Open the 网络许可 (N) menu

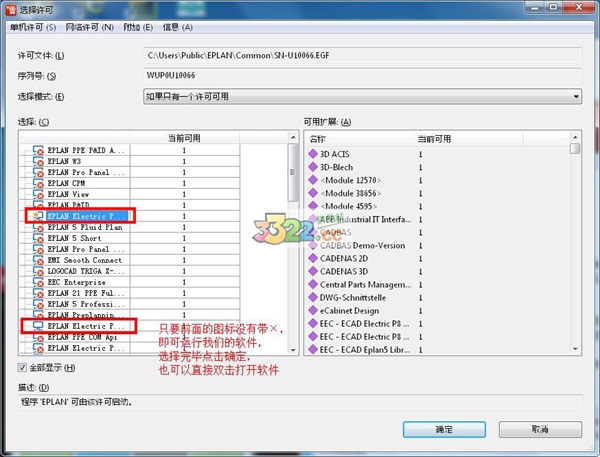[90, 27]
